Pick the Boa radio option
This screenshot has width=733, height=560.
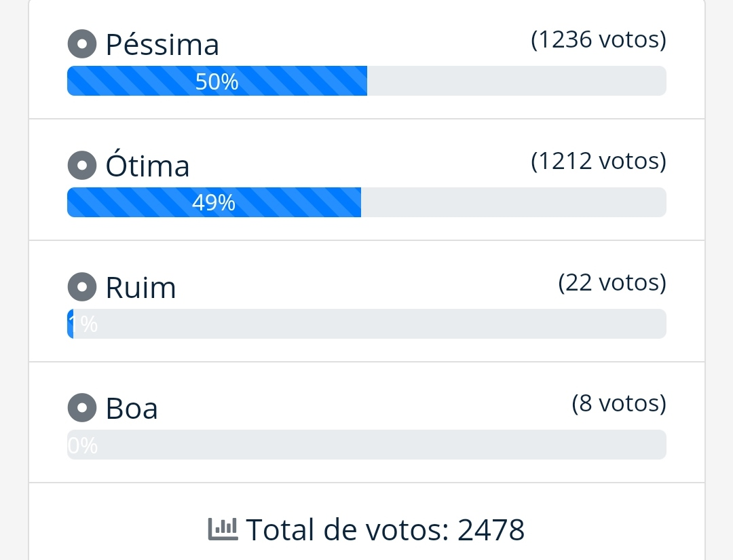(x=82, y=408)
